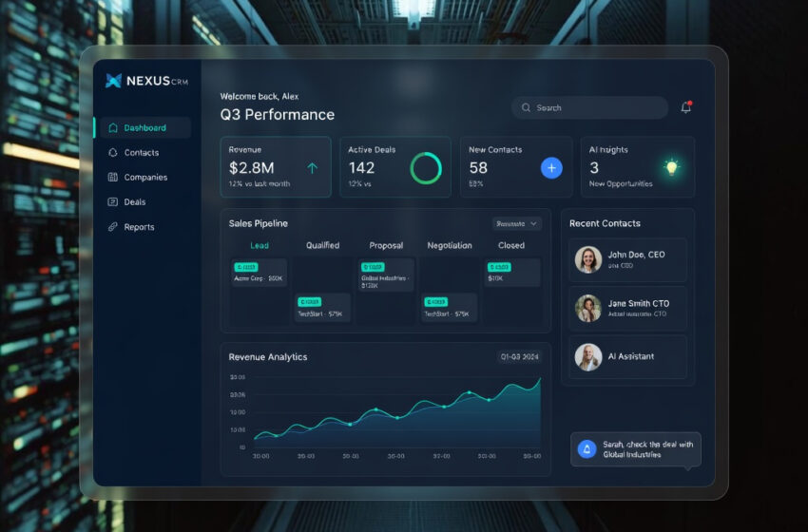Open the AI Insights opportunities card

(x=638, y=167)
